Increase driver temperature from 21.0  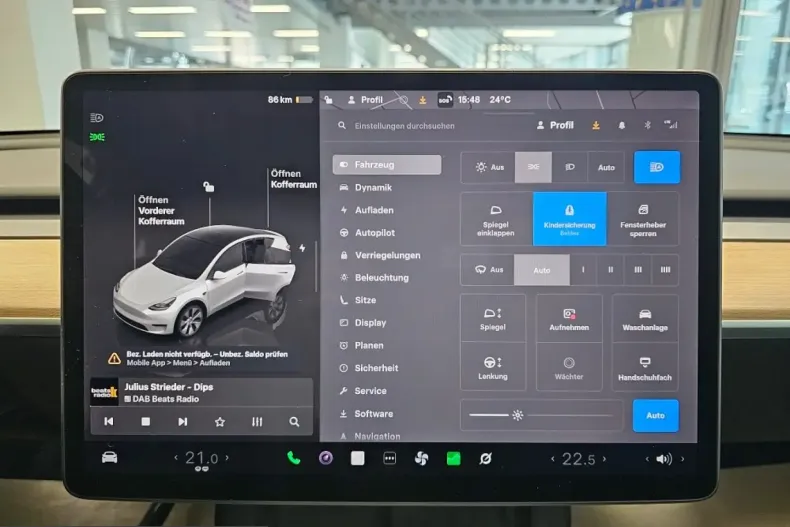(x=227, y=458)
